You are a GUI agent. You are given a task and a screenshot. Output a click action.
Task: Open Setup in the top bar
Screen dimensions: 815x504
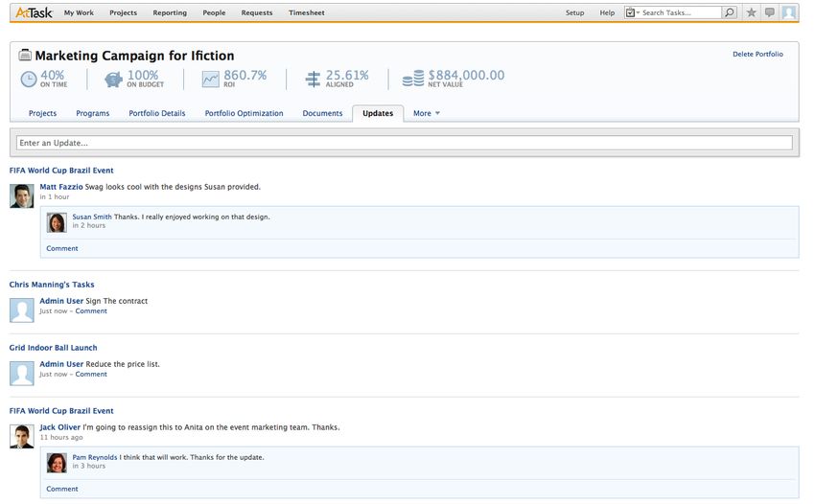point(575,12)
